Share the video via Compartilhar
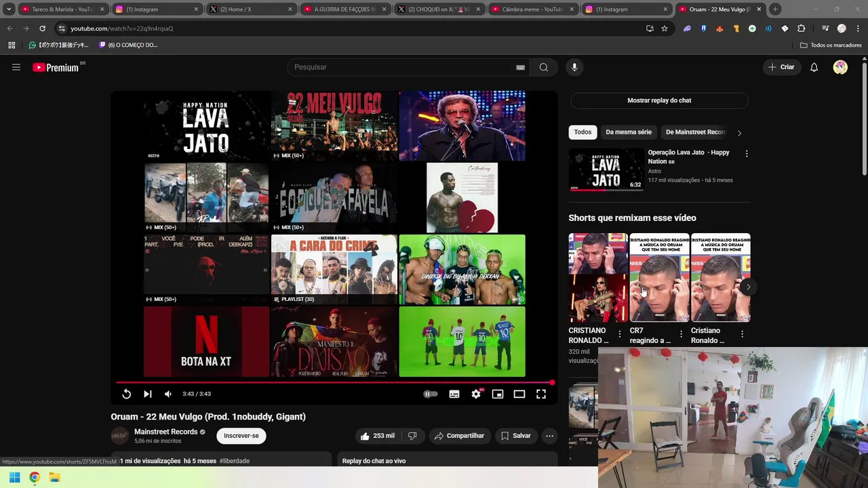This screenshot has height=488, width=868. tap(459, 436)
